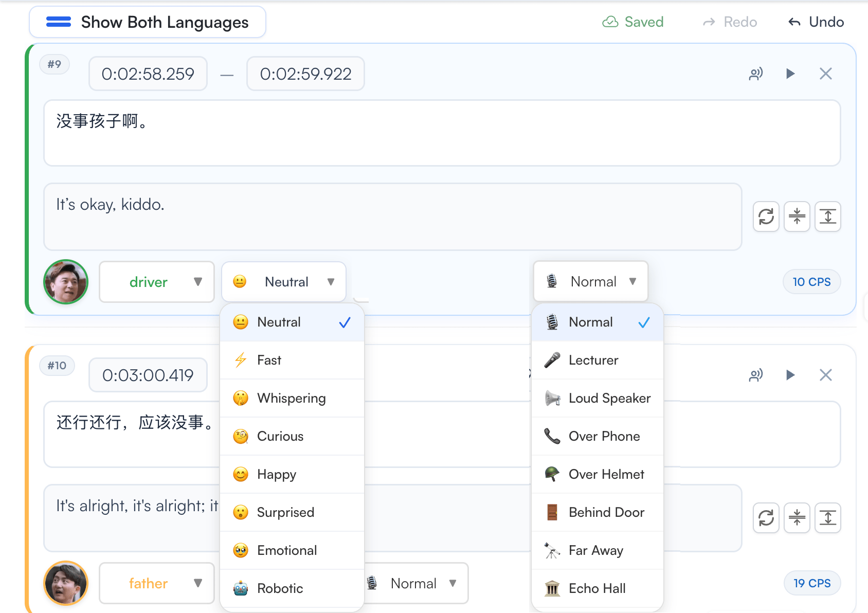868x613 pixels.
Task: Open the Neutral emotion dropdown in segment #9
Action: 284,282
